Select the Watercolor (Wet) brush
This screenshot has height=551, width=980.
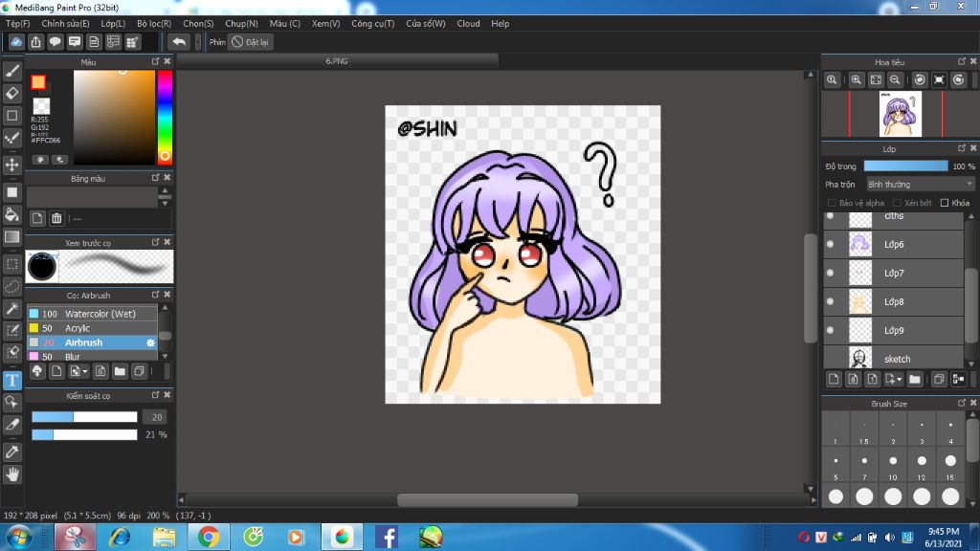click(92, 314)
